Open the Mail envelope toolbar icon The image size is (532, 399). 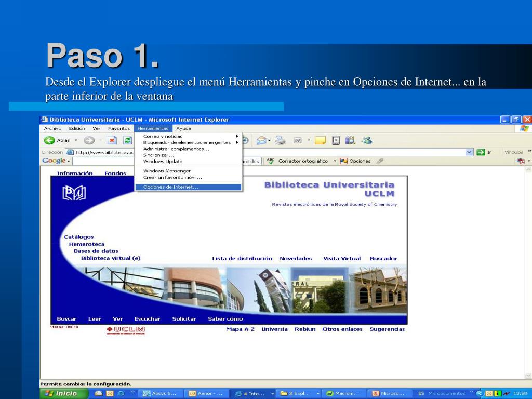[261, 140]
